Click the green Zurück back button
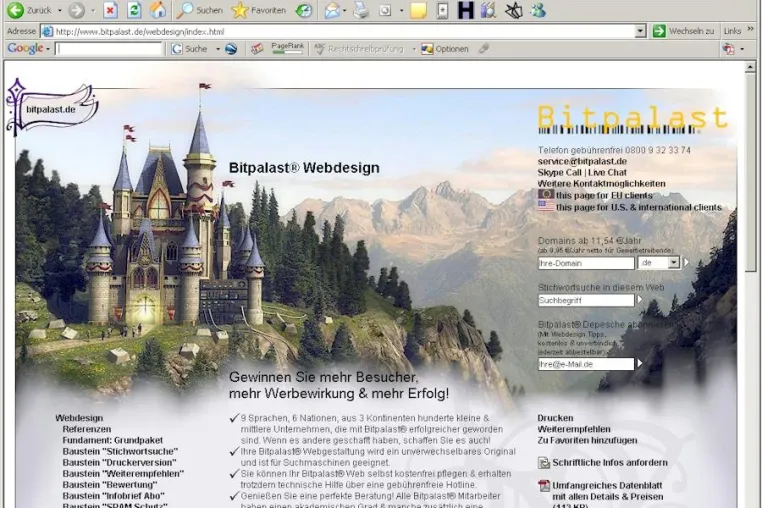This screenshot has width=762, height=508. pyautogui.click(x=30, y=10)
